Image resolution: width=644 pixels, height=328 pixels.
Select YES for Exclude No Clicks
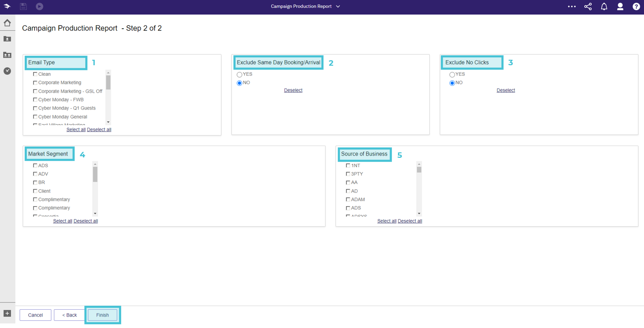click(x=452, y=74)
